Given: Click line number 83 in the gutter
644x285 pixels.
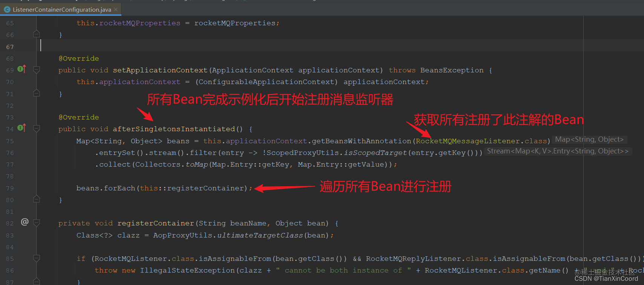Looking at the screenshot, I should pyautogui.click(x=10, y=235).
